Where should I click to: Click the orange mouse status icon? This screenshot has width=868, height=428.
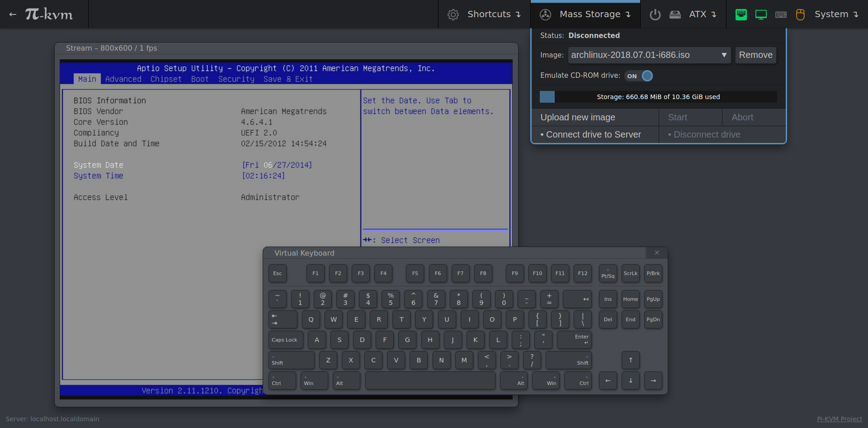(800, 14)
